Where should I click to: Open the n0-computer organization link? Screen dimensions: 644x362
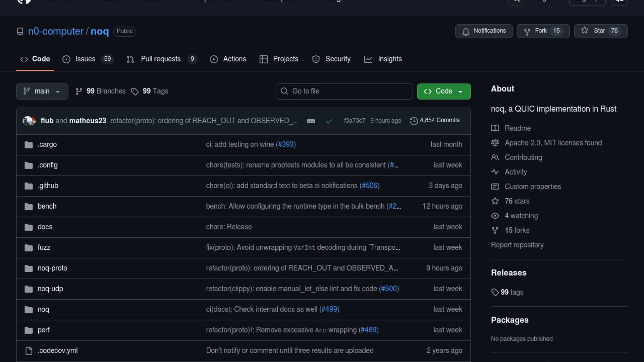click(x=56, y=31)
